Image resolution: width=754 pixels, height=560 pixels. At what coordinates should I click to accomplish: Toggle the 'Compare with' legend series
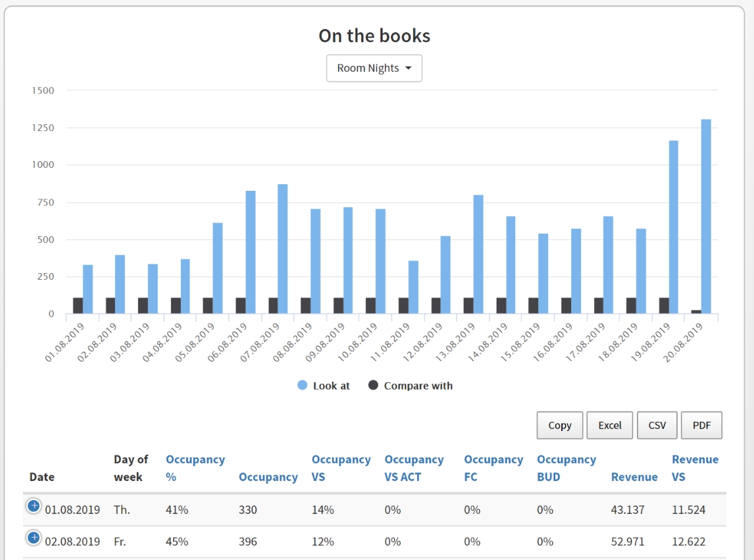click(411, 386)
